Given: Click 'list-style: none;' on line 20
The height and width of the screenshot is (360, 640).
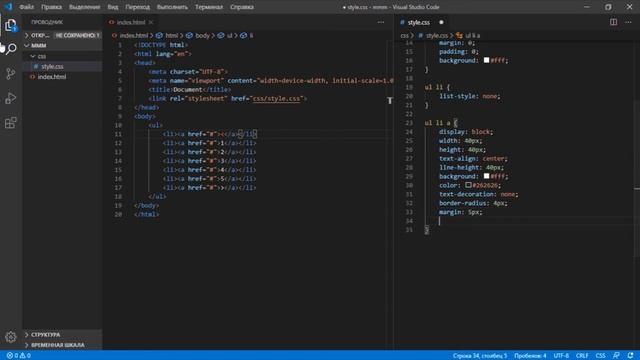Looking at the screenshot, I should [x=470, y=96].
